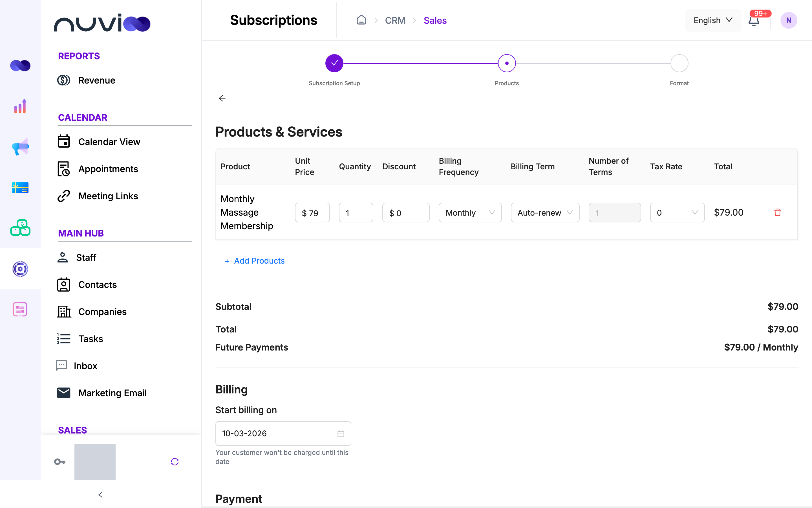Go to the Subscription Setup step
This screenshot has height=508, width=812.
(x=334, y=63)
